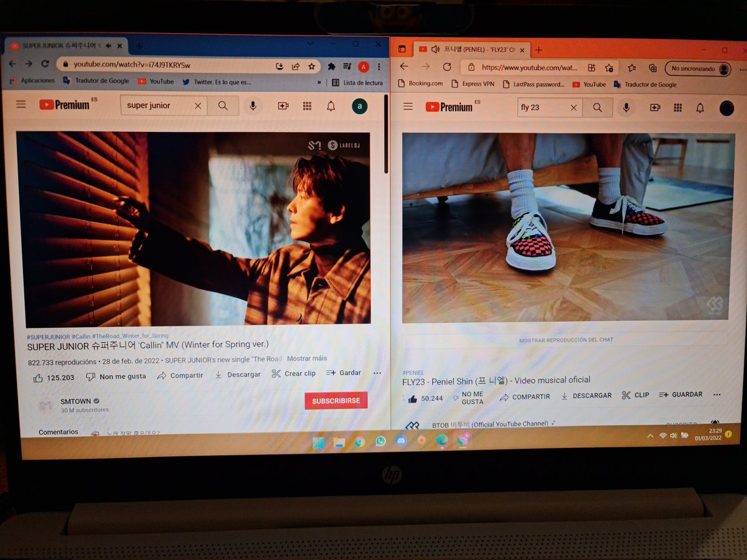Screen dimensions: 747x560
Task: Start voice search in Chrome YouTube
Action: tap(253, 106)
